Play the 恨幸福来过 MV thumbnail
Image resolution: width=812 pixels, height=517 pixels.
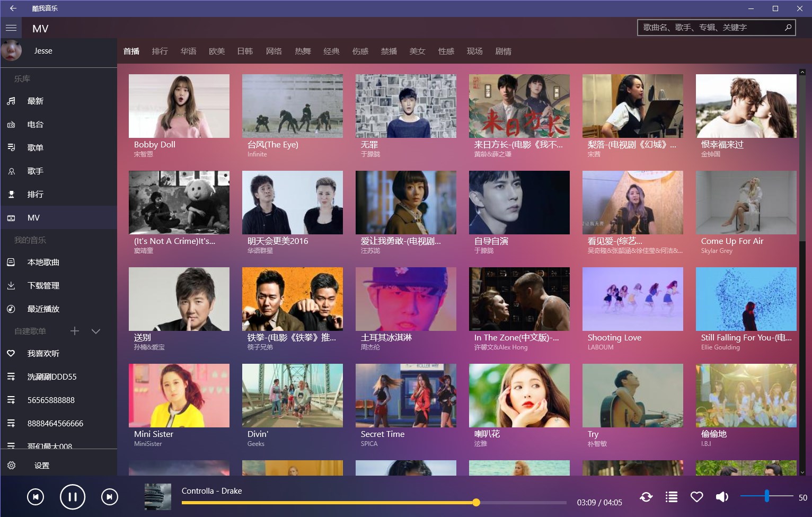746,106
